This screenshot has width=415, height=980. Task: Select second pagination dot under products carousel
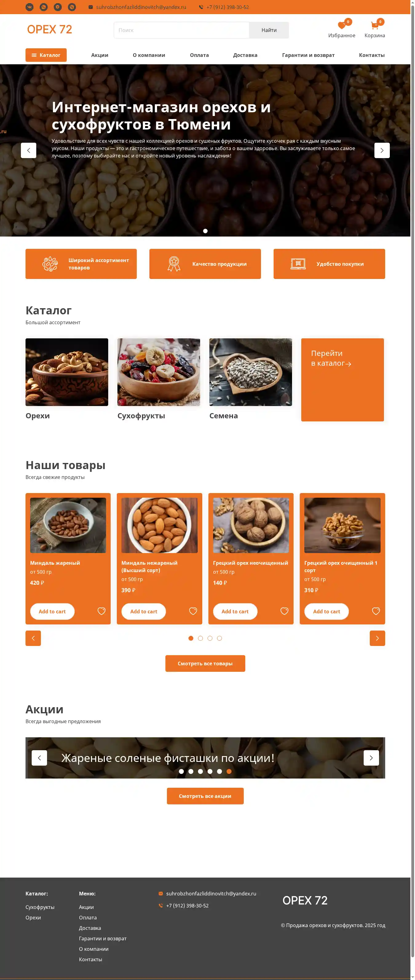[x=200, y=638]
